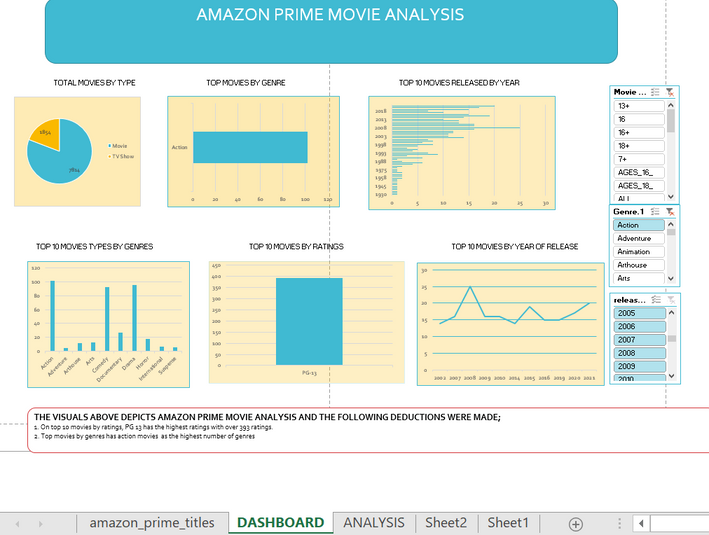Toggle year 2009 in release slicer
The height and width of the screenshot is (535, 709).
coord(639,366)
